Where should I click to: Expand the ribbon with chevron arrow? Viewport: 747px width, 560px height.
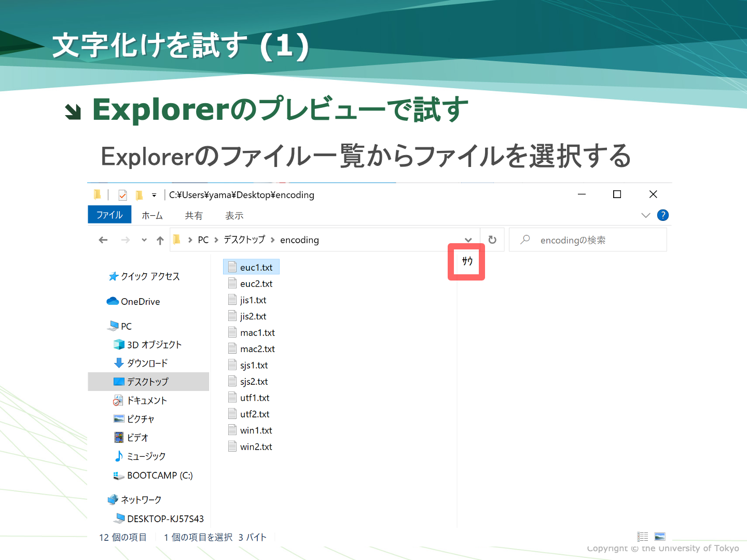(x=646, y=215)
